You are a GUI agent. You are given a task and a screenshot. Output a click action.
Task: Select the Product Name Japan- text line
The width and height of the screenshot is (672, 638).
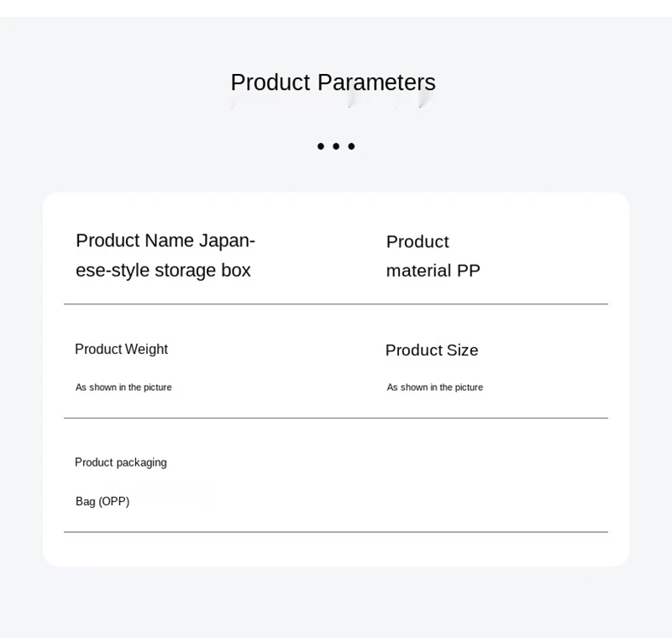click(165, 241)
